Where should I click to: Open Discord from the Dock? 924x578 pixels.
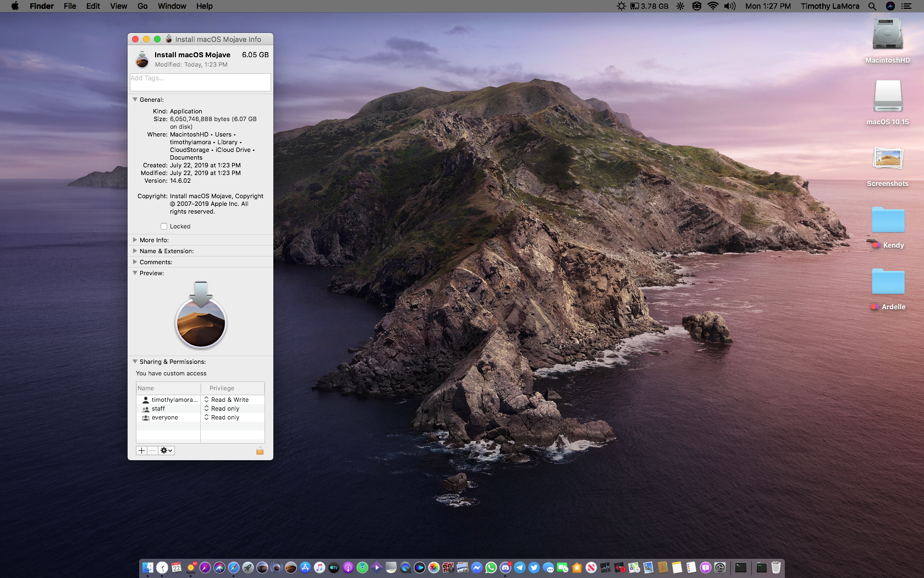coord(505,568)
